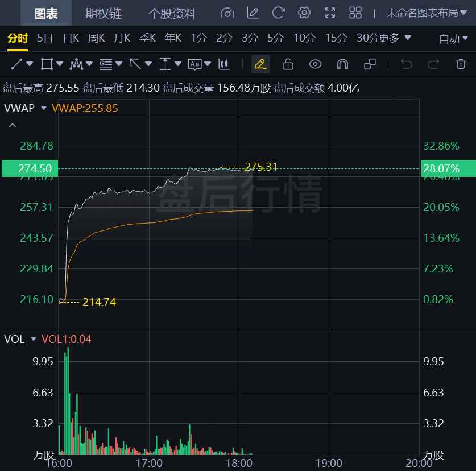Screen dimensions: 476x471
Task: Activate the yellow pencil drawing mode
Action: [x=260, y=64]
